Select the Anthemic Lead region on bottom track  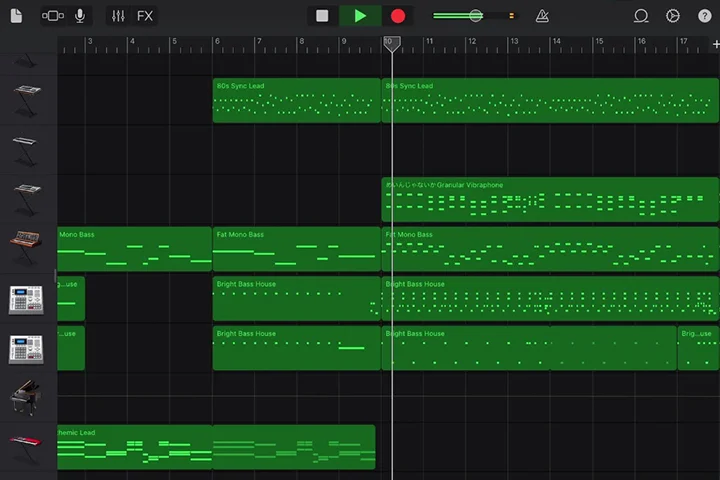135,447
